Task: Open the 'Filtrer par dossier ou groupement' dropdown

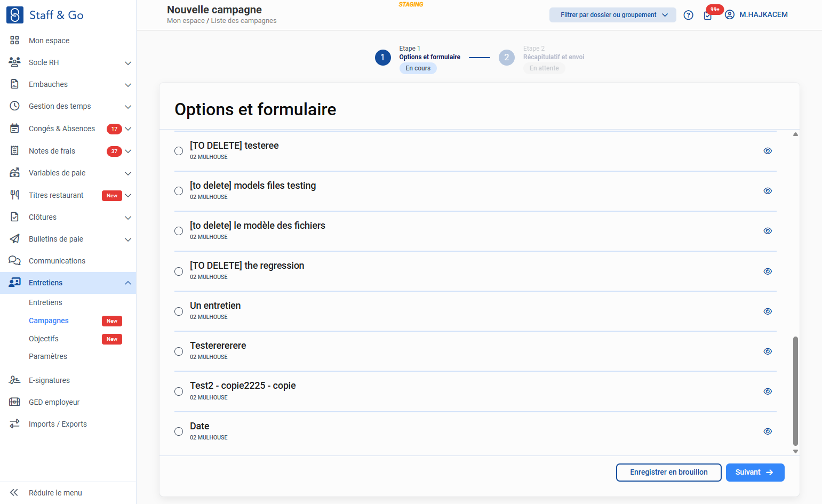Action: pyautogui.click(x=613, y=15)
